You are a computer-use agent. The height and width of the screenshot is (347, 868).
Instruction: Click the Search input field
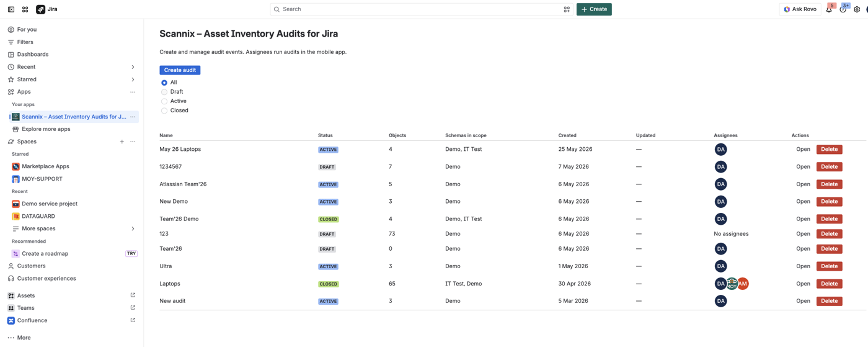tap(422, 9)
